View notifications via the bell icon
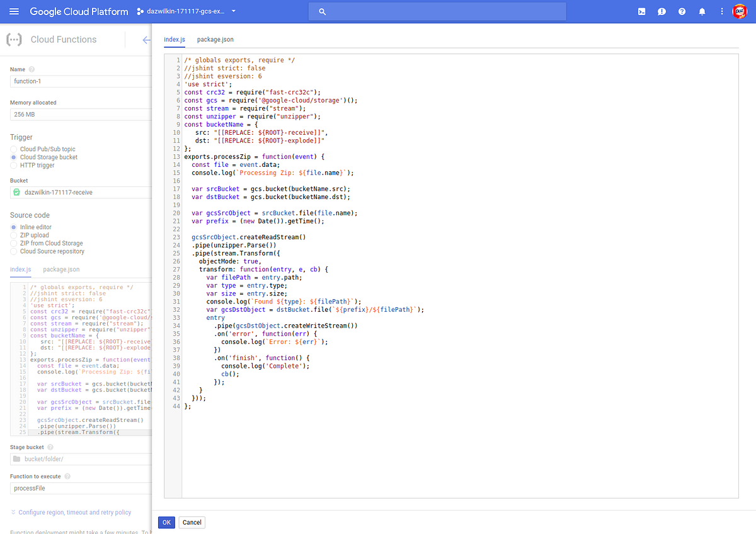The image size is (756, 534). coord(702,11)
